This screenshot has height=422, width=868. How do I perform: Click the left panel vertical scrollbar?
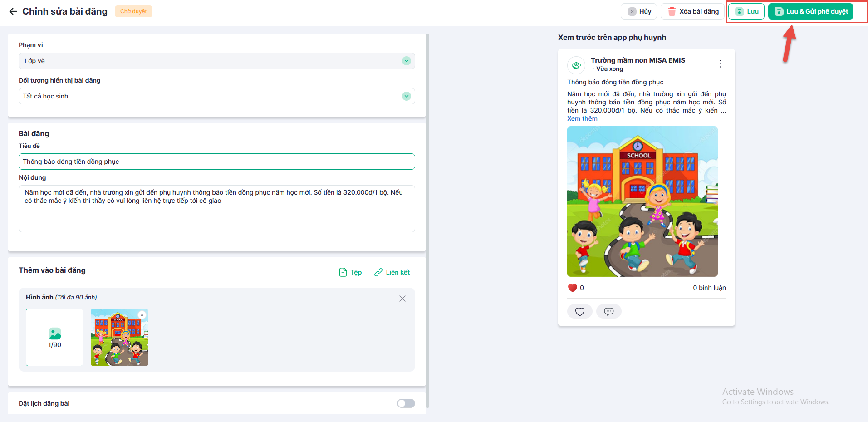click(x=427, y=221)
